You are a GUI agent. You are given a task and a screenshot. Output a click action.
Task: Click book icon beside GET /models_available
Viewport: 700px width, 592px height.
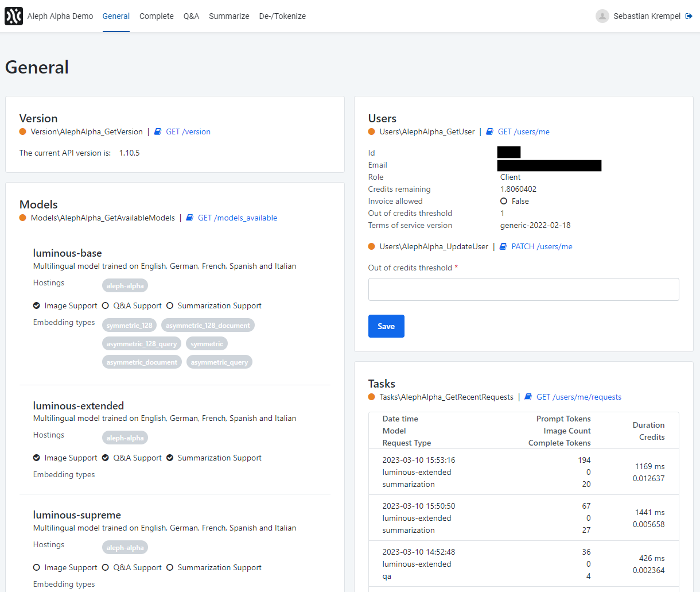point(190,218)
